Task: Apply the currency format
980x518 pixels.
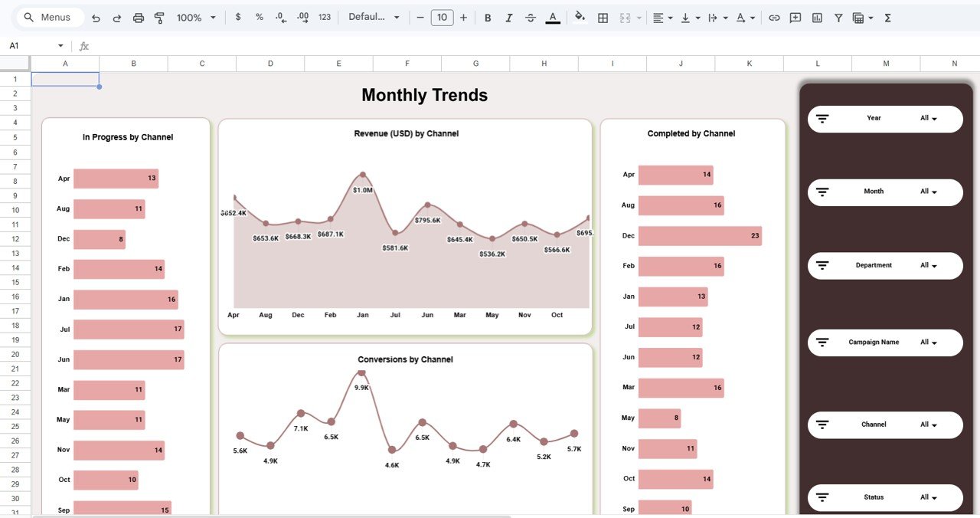Action: click(238, 17)
